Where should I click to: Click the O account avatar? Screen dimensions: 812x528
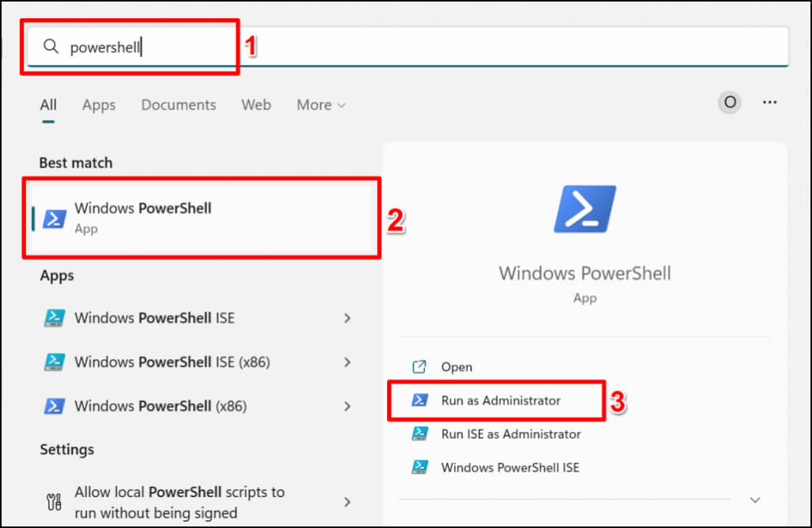point(730,102)
